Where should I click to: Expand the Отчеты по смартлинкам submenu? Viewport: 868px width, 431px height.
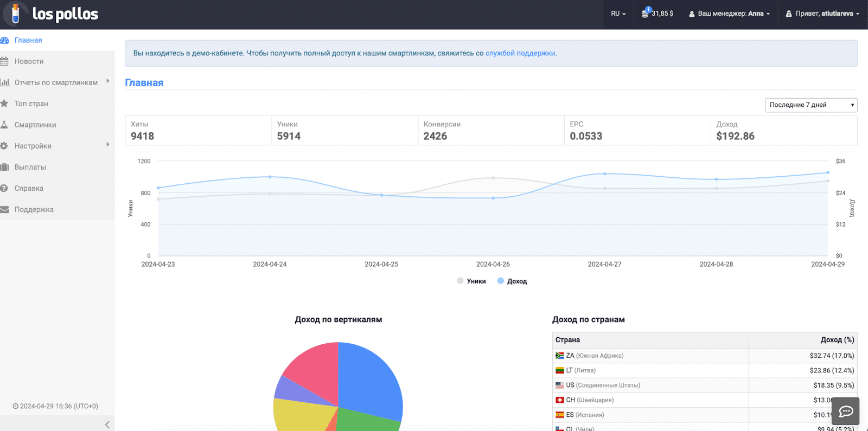(108, 81)
